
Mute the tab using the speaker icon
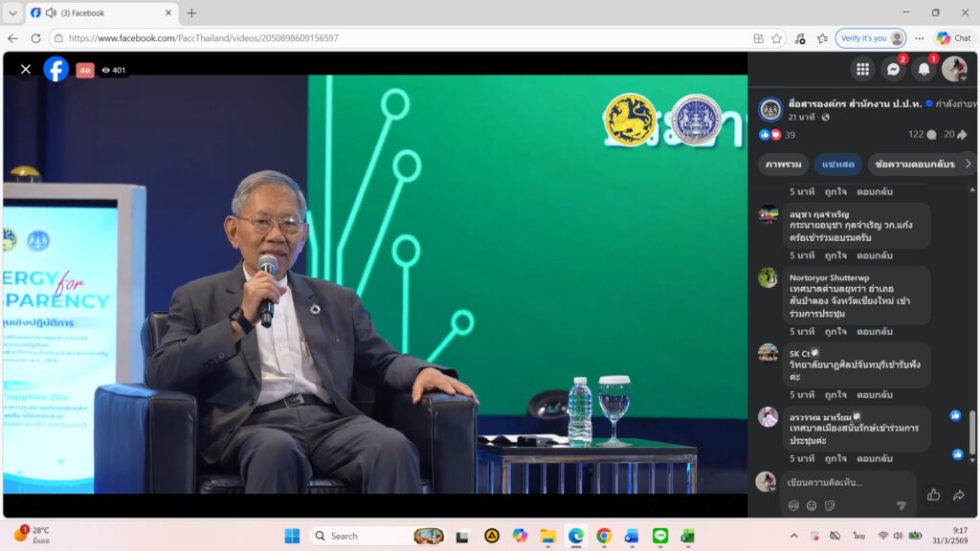pyautogui.click(x=51, y=12)
